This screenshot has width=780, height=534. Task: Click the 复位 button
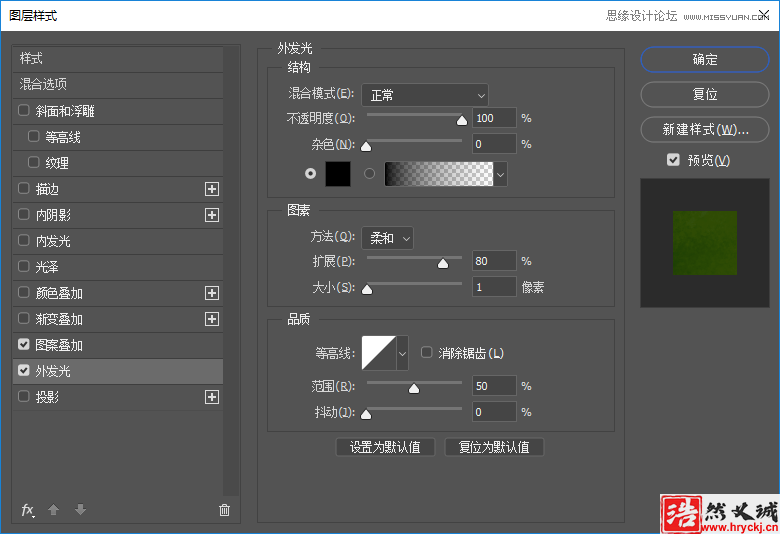click(x=705, y=95)
